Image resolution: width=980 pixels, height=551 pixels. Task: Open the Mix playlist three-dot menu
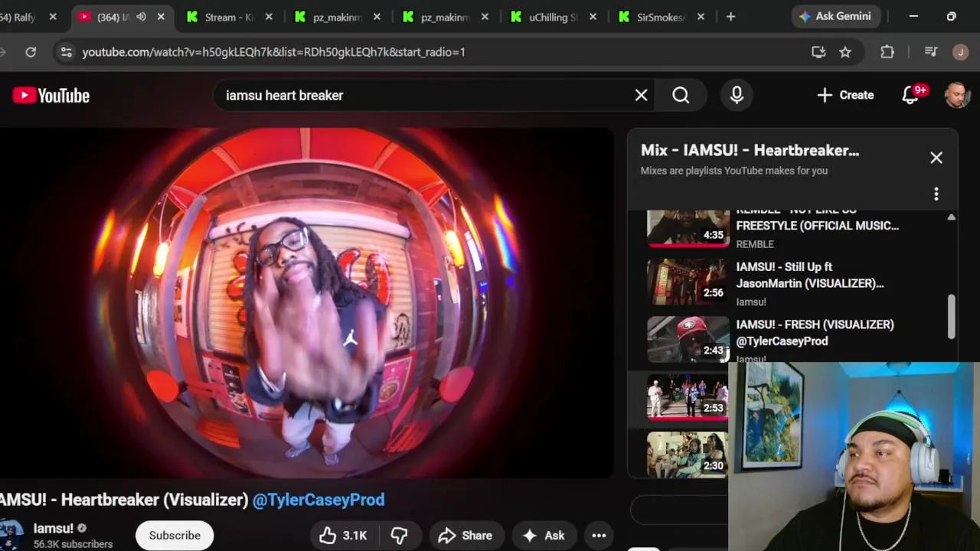[936, 194]
